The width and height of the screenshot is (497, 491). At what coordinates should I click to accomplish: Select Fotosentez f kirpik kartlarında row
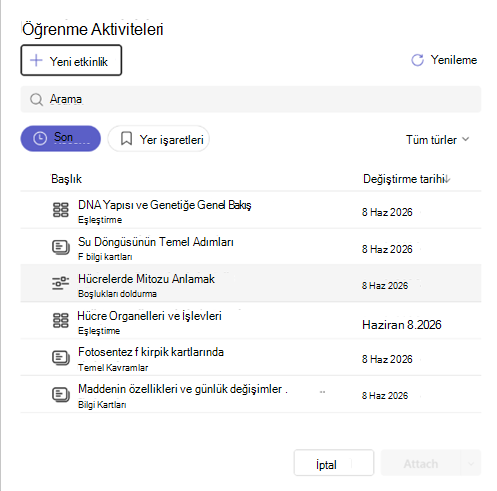click(x=251, y=358)
